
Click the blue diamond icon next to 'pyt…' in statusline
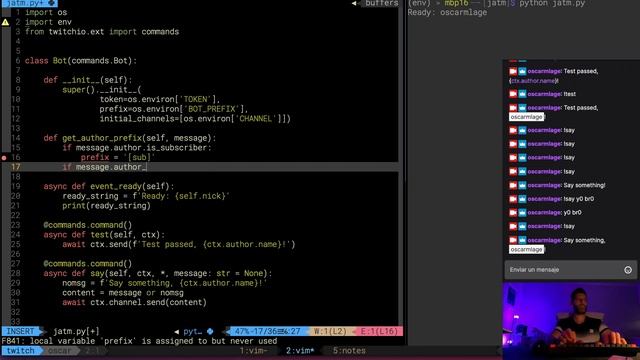(210, 331)
